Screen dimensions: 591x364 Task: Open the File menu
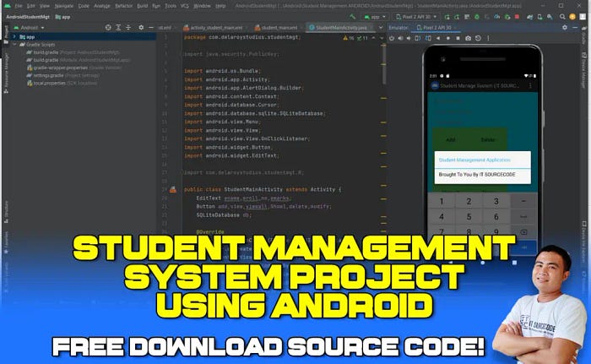(18, 6)
